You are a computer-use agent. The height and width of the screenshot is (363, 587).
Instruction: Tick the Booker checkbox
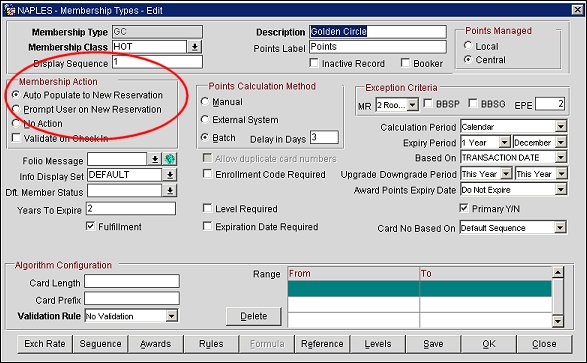405,62
